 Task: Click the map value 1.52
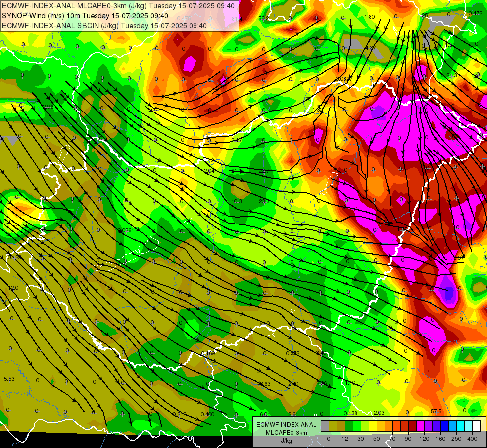450,45
